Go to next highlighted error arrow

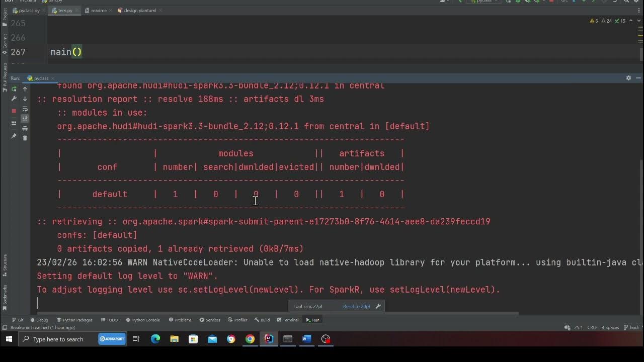point(638,21)
